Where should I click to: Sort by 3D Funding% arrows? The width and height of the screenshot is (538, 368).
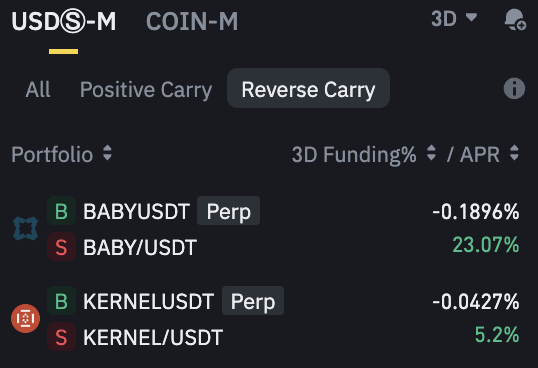431,153
